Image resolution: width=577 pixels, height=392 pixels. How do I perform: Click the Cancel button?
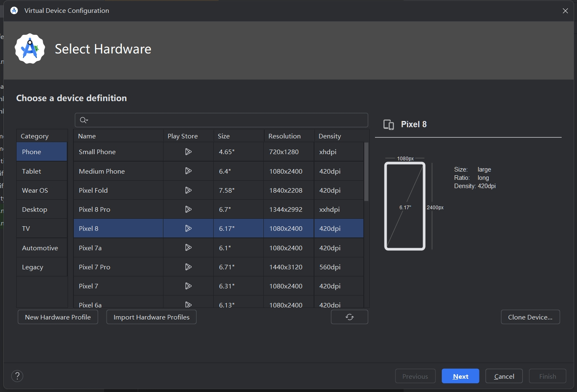(504, 376)
